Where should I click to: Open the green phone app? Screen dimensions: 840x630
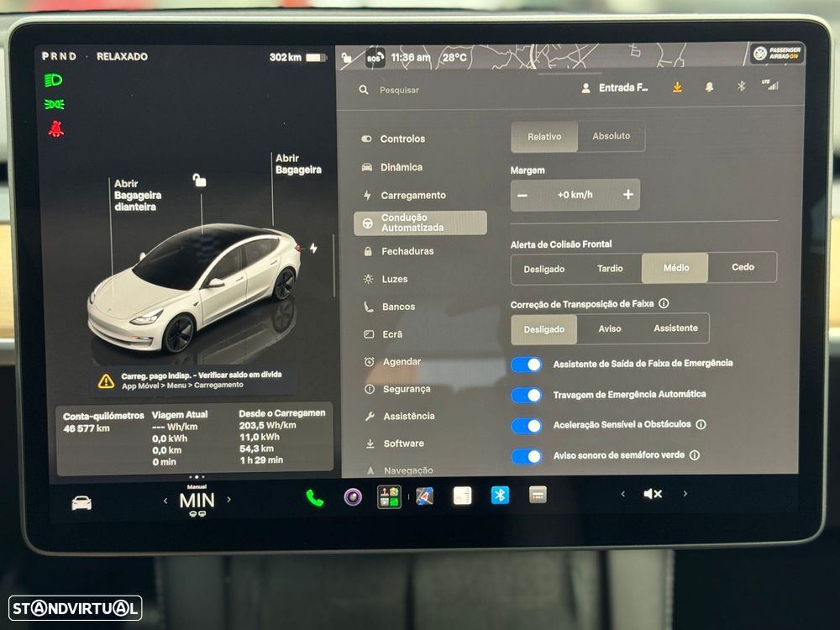[x=314, y=498]
